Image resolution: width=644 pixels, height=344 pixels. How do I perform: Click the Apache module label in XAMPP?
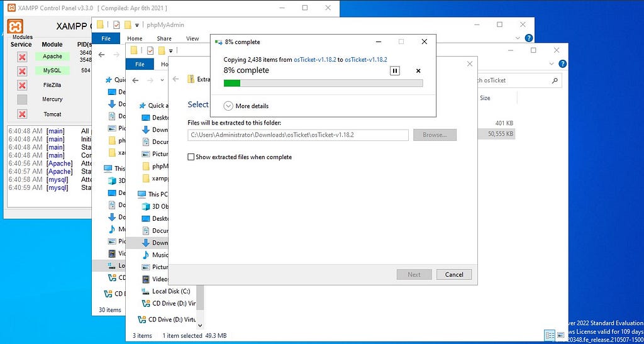tap(52, 56)
